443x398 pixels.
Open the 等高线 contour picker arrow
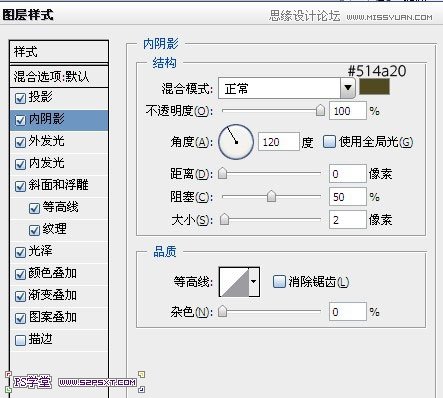pos(254,282)
